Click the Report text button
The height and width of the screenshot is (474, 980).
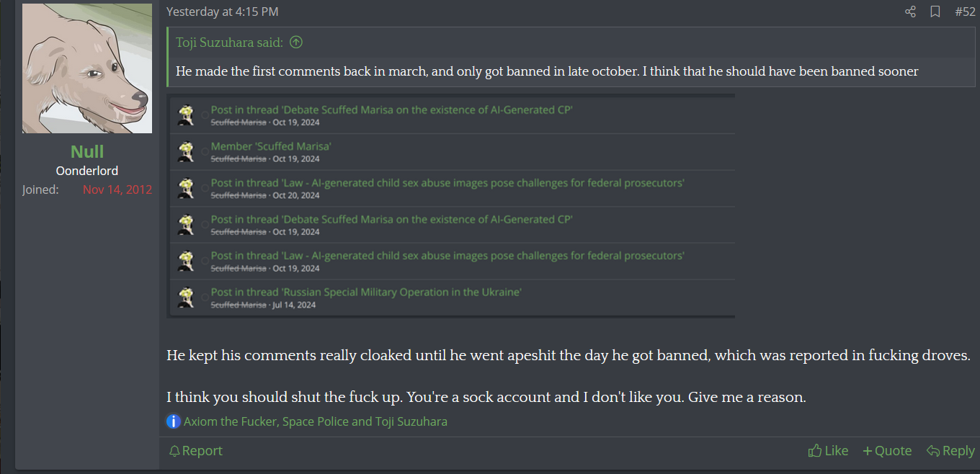pyautogui.click(x=202, y=451)
